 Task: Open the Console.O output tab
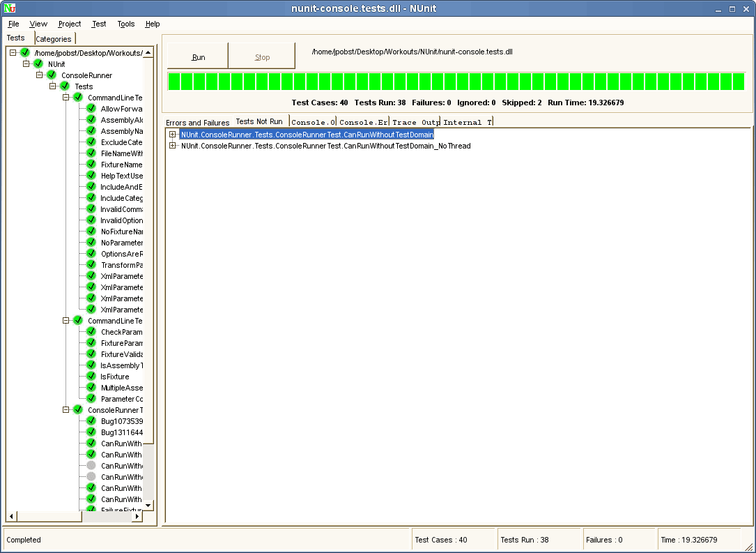(x=314, y=122)
